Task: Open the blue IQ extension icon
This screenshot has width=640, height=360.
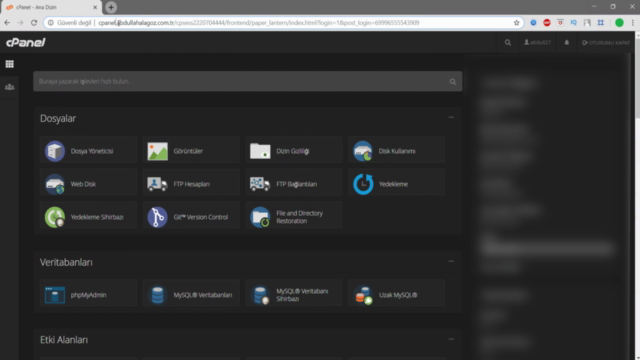Action: pos(573,23)
